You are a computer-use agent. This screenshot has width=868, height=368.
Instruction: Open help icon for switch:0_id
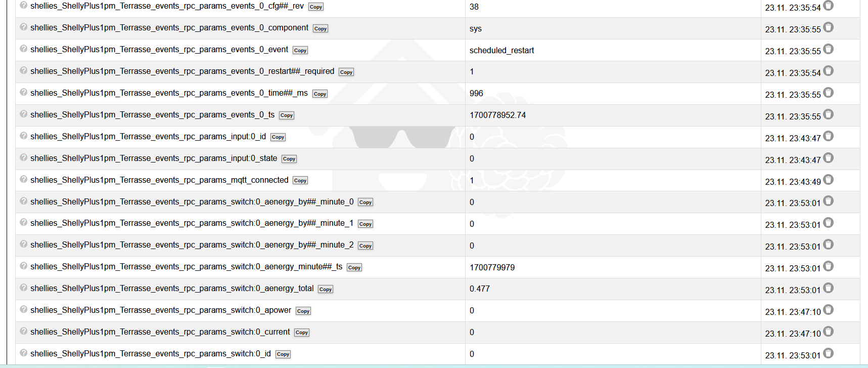pyautogui.click(x=24, y=353)
